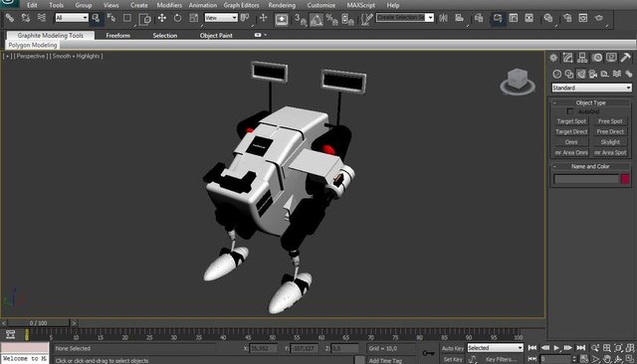Toggle Spinner Snap
637x364 pixels.
[x=347, y=19]
